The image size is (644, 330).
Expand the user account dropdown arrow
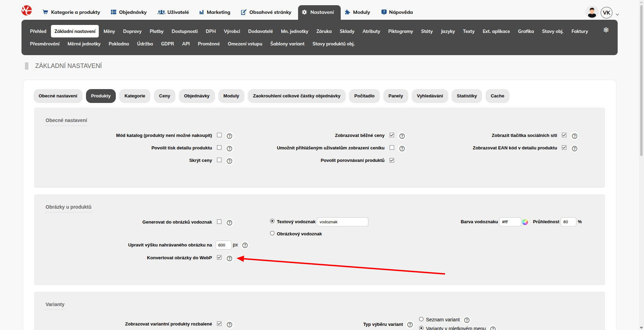click(x=617, y=15)
